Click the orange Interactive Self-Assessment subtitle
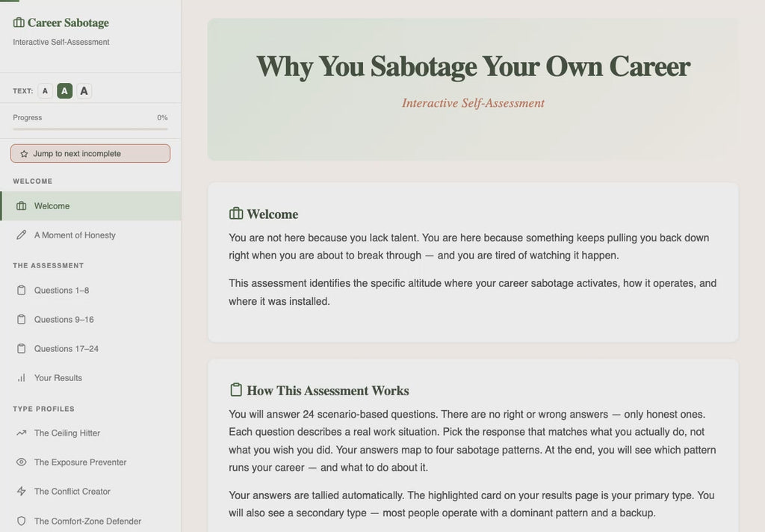This screenshot has height=532, width=765. pos(473,103)
